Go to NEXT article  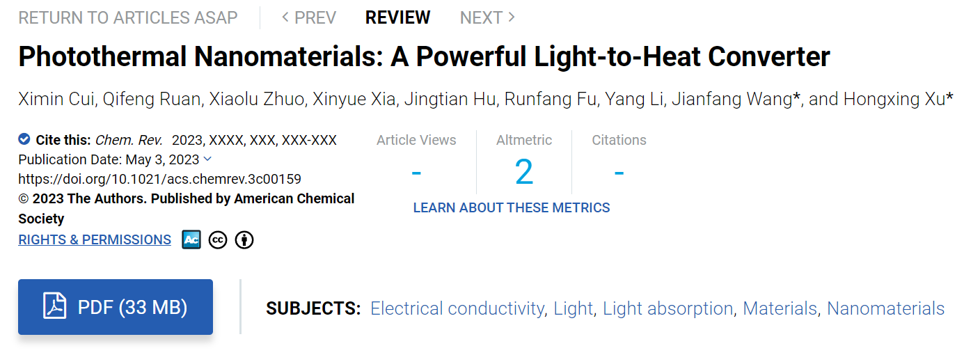[487, 17]
